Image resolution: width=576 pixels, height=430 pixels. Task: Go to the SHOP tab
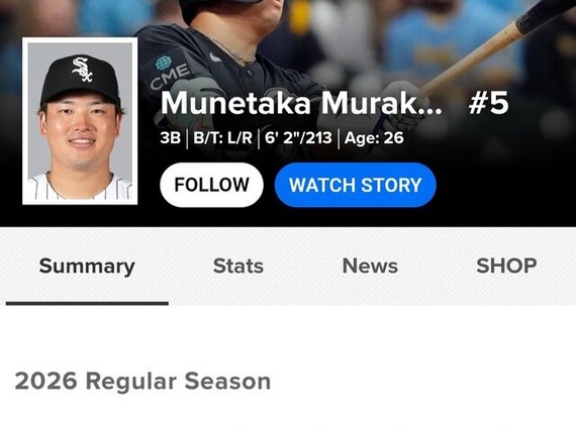click(x=507, y=266)
